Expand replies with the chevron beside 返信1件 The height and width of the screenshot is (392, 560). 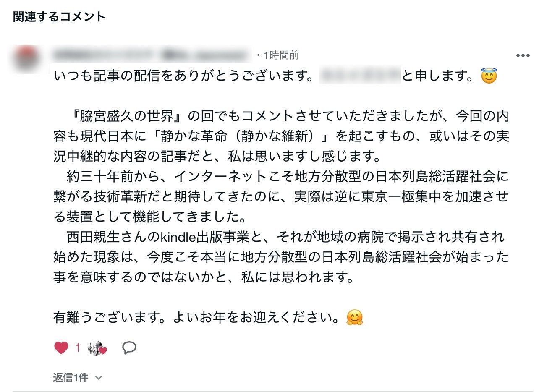(98, 377)
